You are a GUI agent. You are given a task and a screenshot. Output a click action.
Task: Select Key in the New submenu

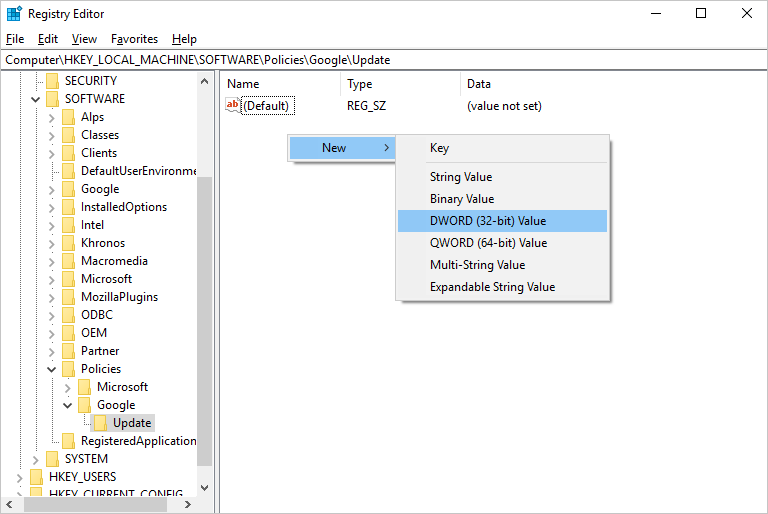pos(439,148)
